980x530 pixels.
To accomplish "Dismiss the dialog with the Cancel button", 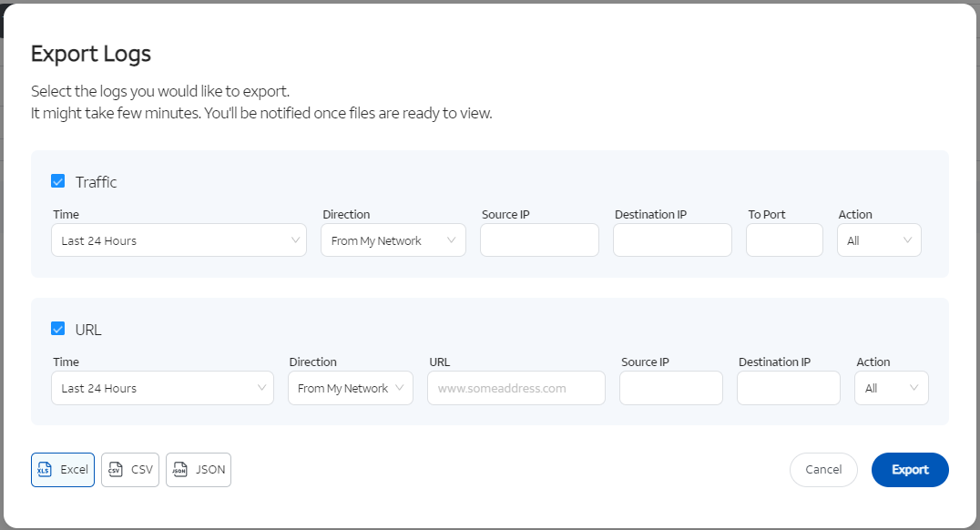I will tap(823, 469).
